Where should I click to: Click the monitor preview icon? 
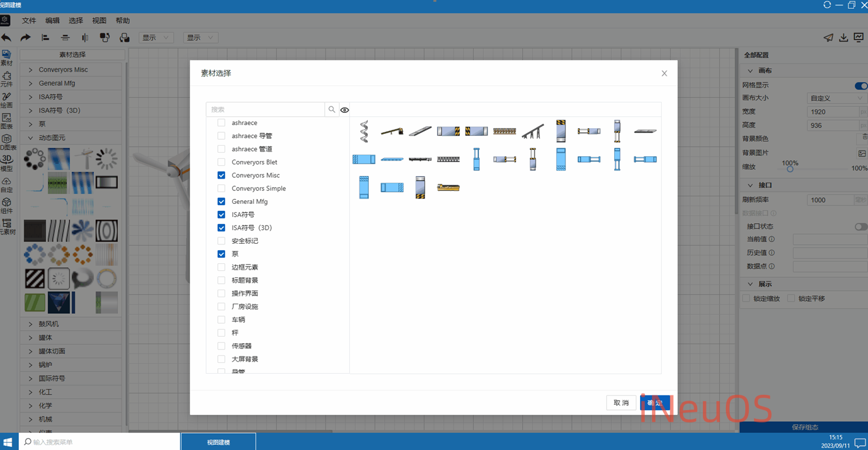pyautogui.click(x=859, y=38)
